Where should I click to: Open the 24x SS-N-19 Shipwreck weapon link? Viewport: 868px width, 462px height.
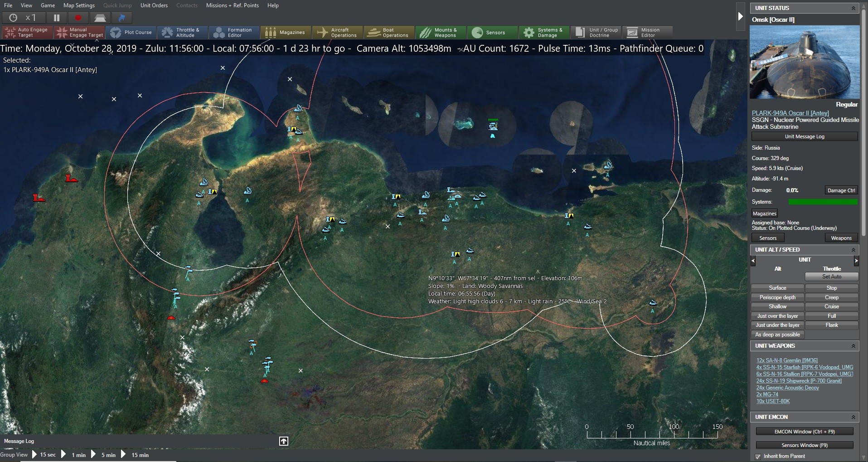coord(800,381)
